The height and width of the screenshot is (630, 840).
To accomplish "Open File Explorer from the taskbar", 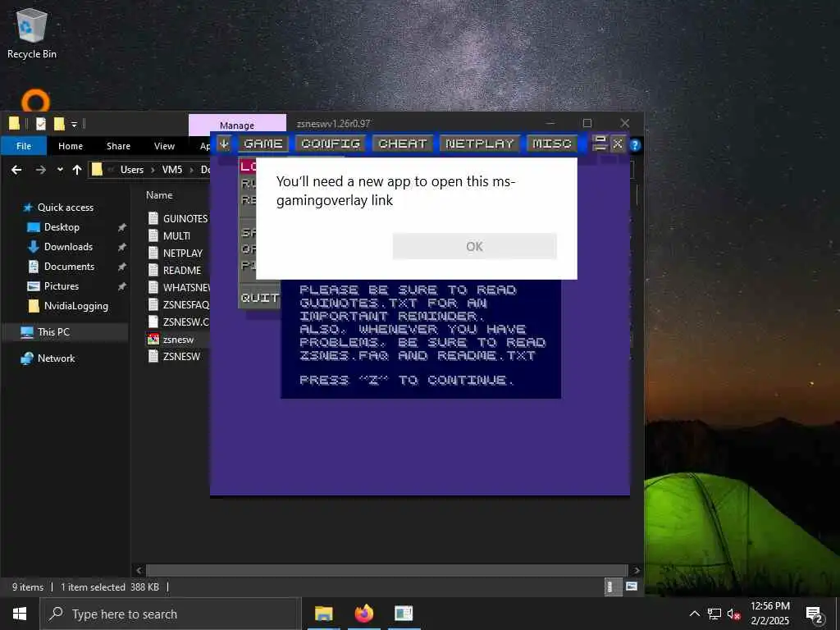I will click(x=323, y=614).
